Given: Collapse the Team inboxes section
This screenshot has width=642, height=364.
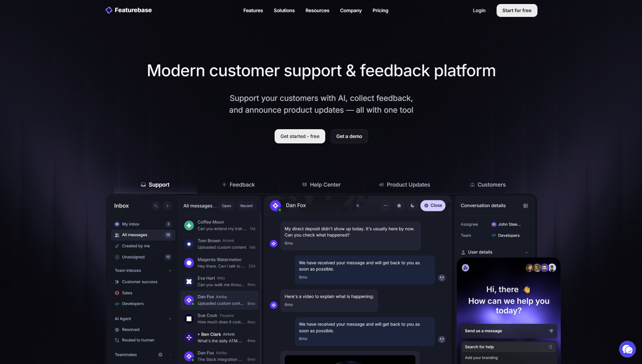Looking at the screenshot, I should (170, 271).
